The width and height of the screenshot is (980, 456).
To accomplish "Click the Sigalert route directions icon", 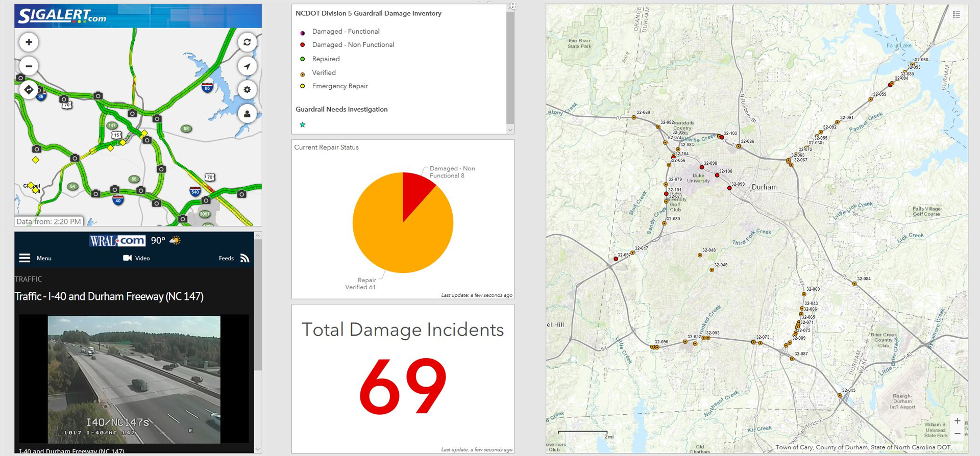I will [29, 90].
